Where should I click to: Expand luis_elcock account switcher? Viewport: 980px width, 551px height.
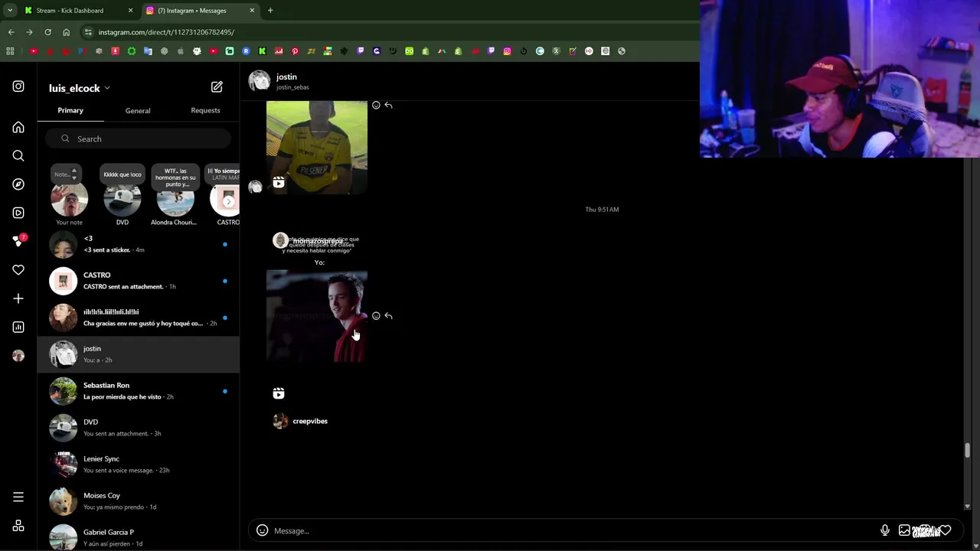(80, 88)
